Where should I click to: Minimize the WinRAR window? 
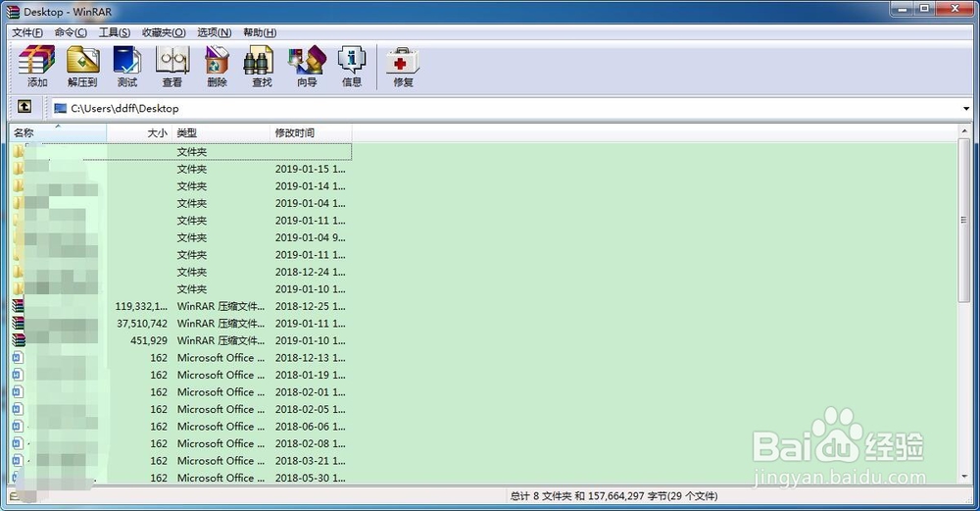902,9
